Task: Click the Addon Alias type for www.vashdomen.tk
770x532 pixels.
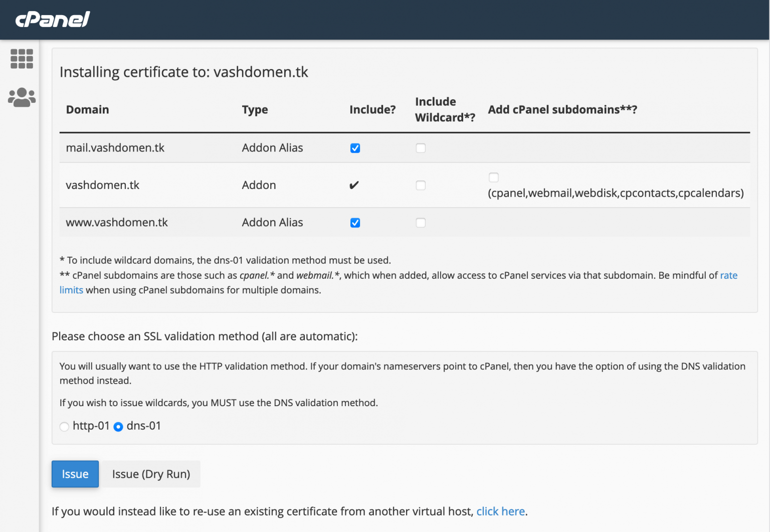Action: pyautogui.click(x=272, y=223)
